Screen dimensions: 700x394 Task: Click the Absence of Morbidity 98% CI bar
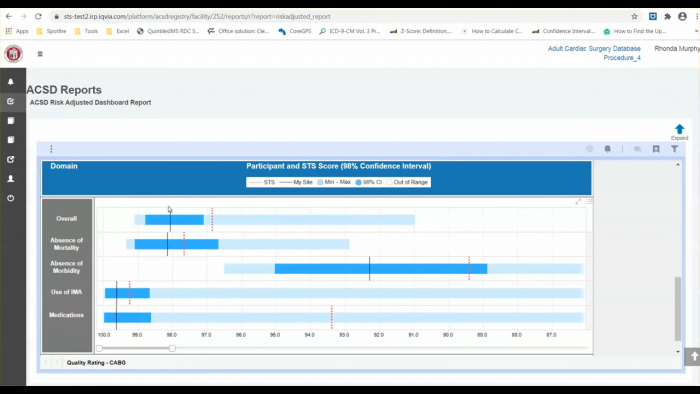point(381,269)
